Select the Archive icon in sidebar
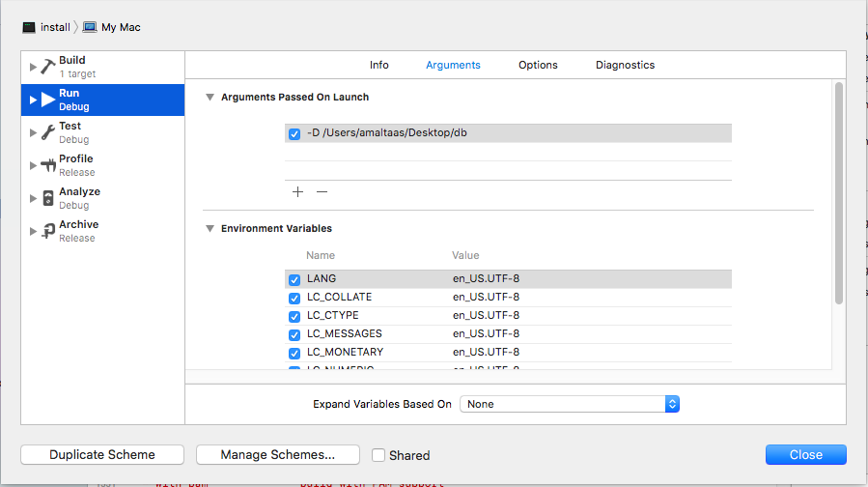Screen dimensions: 868x487 (x=48, y=231)
